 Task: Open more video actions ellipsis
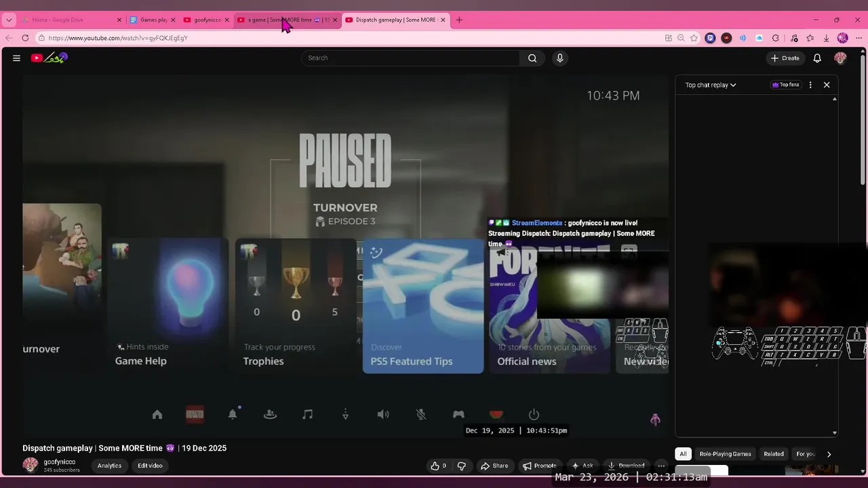coord(661,466)
